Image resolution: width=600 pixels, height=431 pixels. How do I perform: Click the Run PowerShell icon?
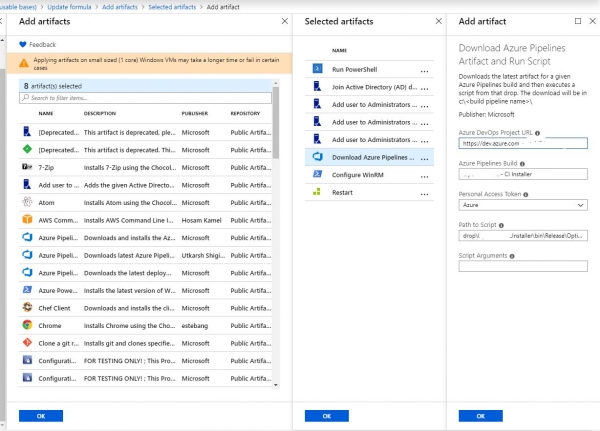pyautogui.click(x=317, y=68)
